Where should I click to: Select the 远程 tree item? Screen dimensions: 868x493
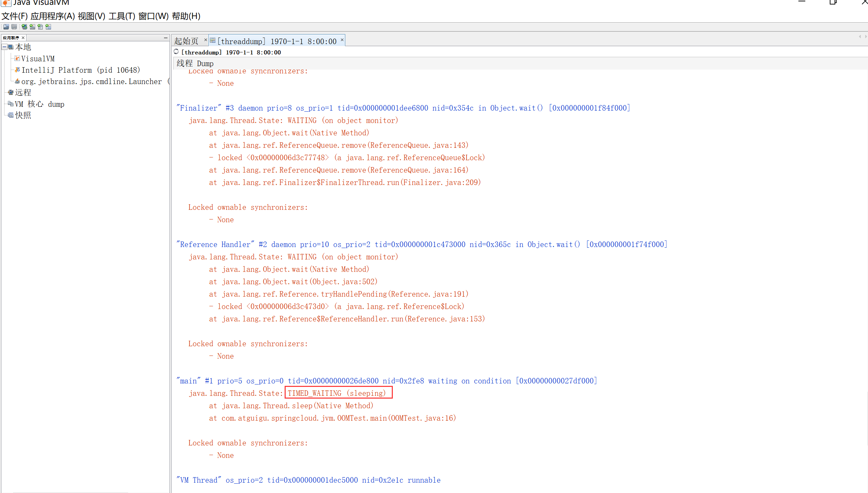23,92
